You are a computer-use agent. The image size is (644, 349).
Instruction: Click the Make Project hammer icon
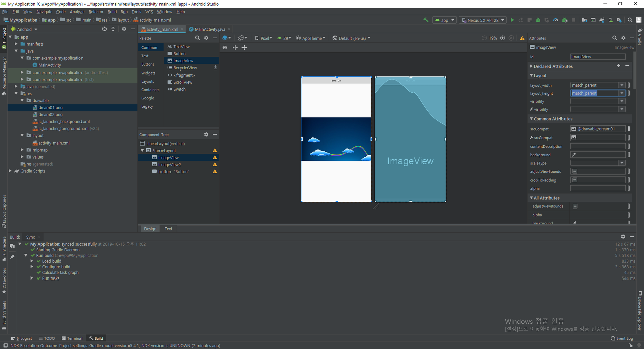426,20
